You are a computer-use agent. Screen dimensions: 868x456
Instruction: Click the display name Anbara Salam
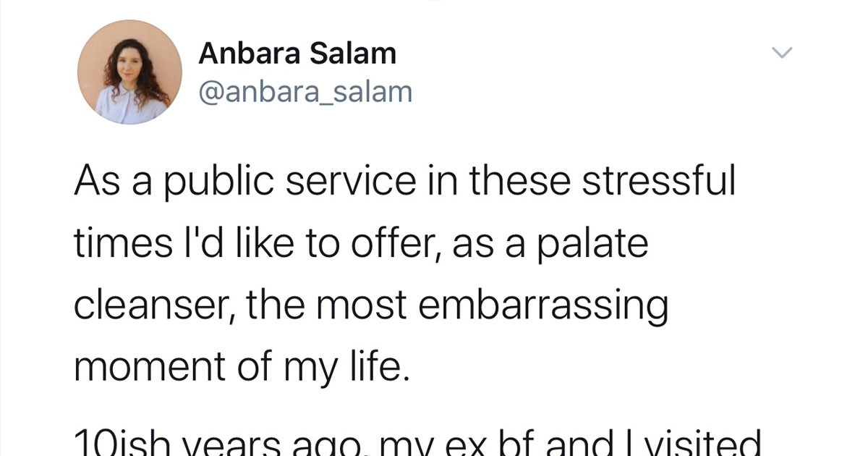click(298, 52)
